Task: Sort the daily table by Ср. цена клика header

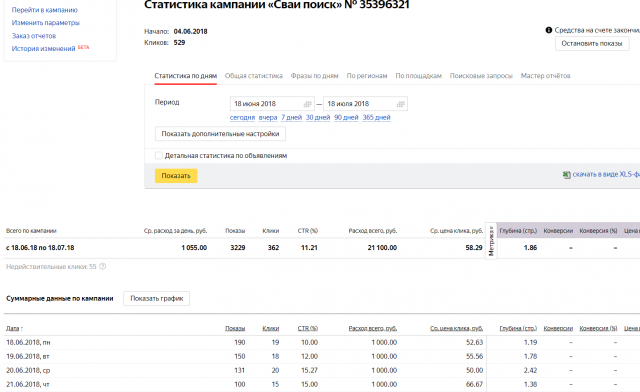Action: click(x=456, y=328)
